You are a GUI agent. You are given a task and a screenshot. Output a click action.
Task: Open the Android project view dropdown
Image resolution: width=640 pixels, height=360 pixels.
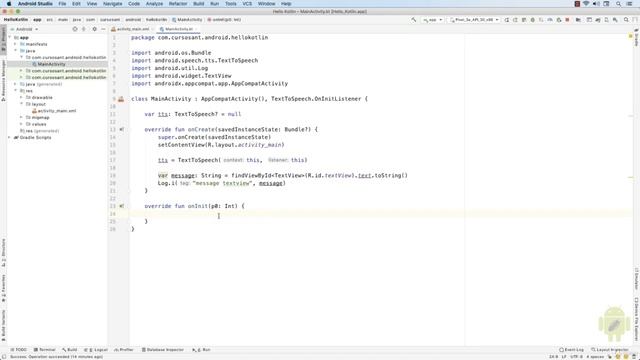pyautogui.click(x=24, y=29)
